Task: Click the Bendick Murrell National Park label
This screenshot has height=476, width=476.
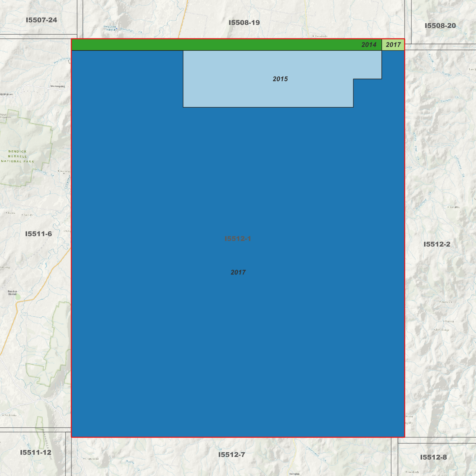Action: 18,156
